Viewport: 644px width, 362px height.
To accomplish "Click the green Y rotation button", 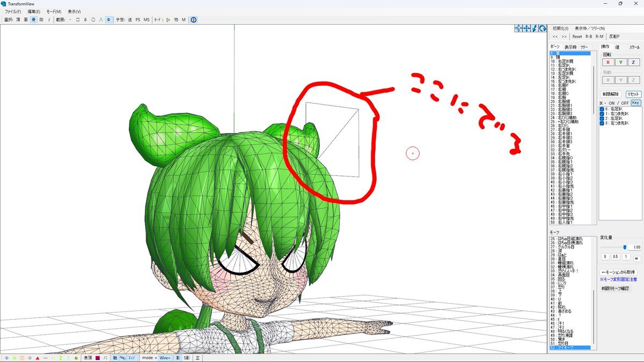I will coord(620,62).
